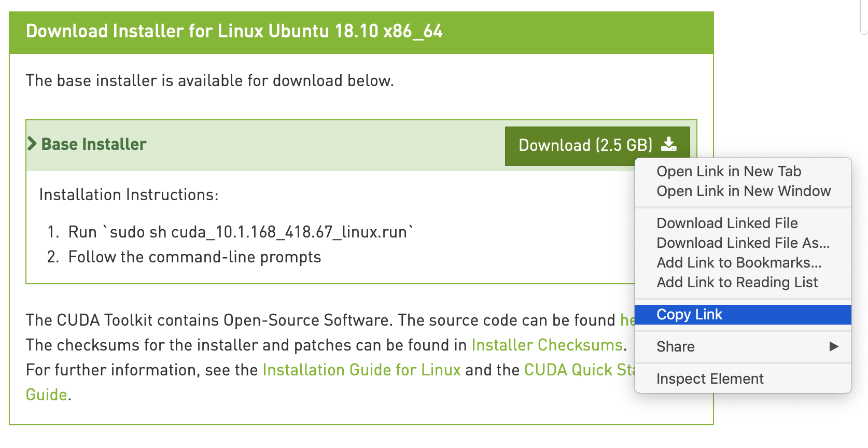Choose Add Link to Reading List

[737, 282]
